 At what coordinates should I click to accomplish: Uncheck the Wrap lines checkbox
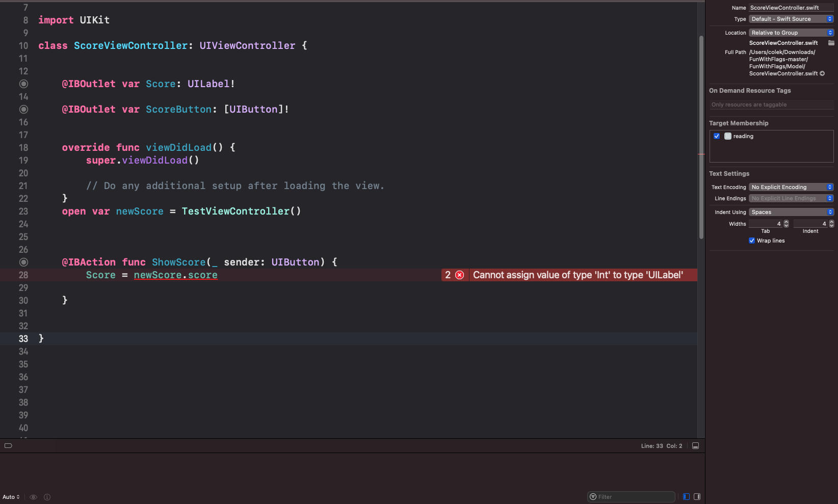(752, 241)
